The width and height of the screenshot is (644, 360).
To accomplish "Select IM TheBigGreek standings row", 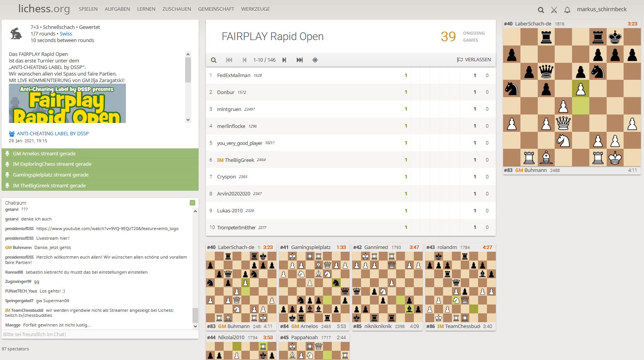I will pos(351,160).
